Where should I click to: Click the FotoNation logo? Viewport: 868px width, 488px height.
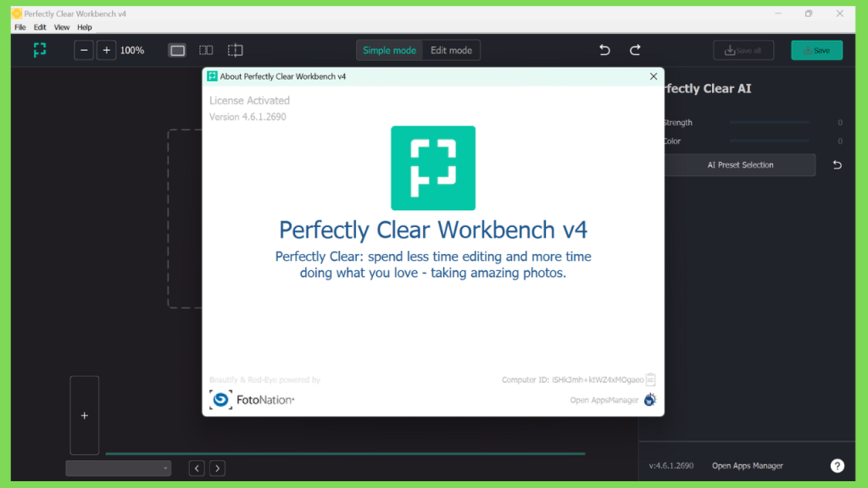252,400
